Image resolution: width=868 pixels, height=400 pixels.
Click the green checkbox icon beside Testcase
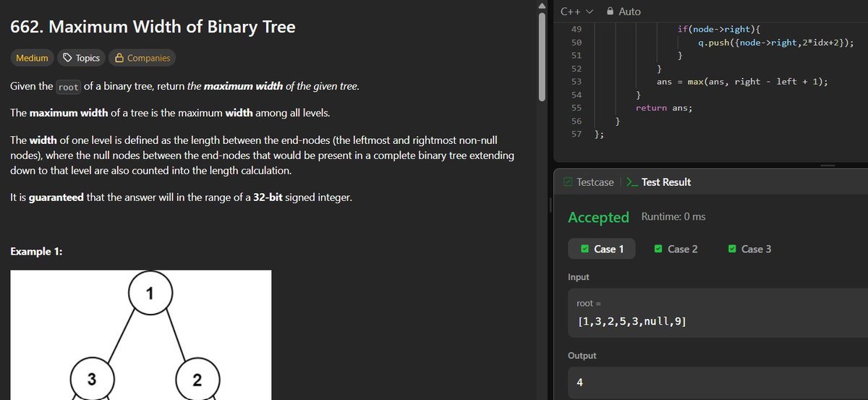click(x=568, y=182)
